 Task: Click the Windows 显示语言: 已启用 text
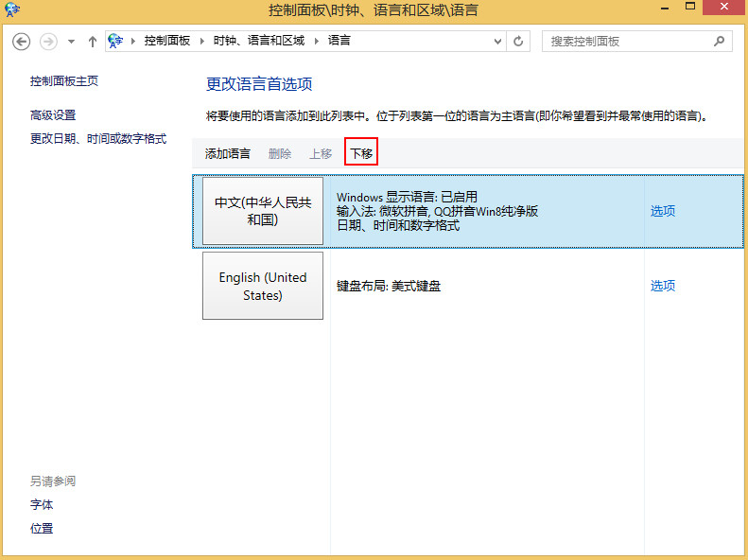tap(407, 197)
